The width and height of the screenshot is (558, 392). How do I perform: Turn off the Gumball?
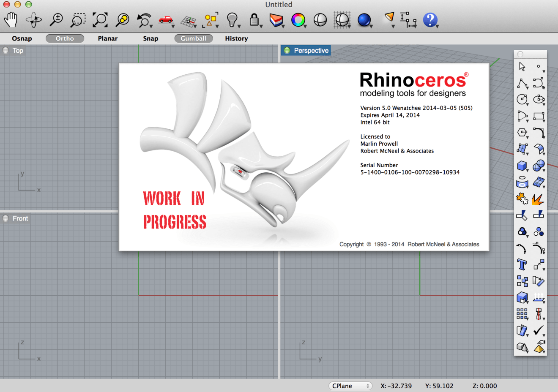pos(194,38)
